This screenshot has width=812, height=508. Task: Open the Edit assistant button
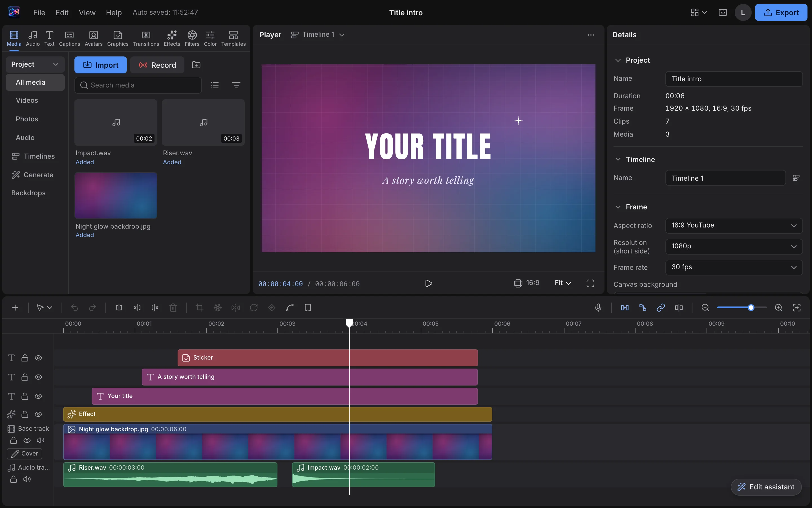point(766,487)
